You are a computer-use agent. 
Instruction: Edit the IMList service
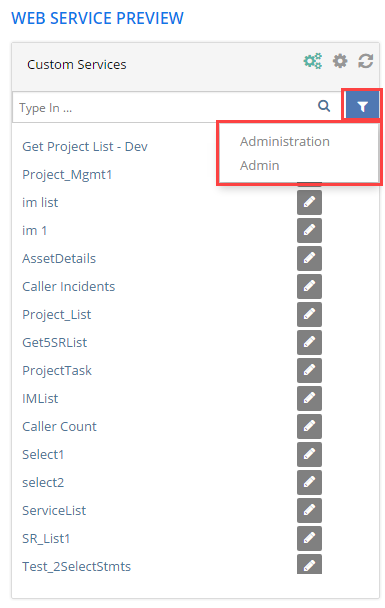(x=309, y=398)
